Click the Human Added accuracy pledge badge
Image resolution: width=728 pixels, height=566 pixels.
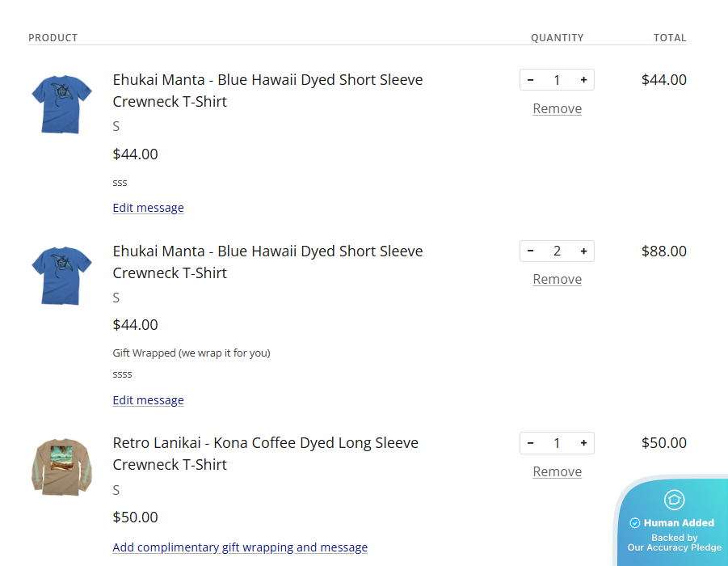[673, 522]
